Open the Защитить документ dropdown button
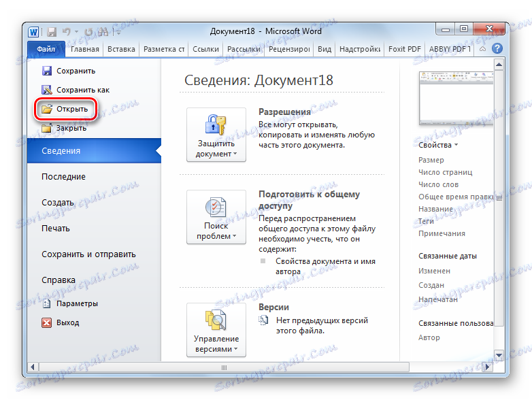532x400 pixels. 216,135
